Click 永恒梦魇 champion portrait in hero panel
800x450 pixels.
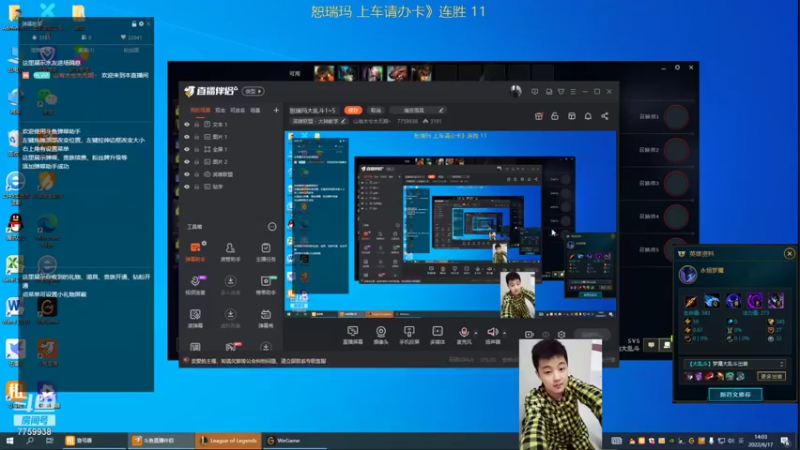[688, 274]
